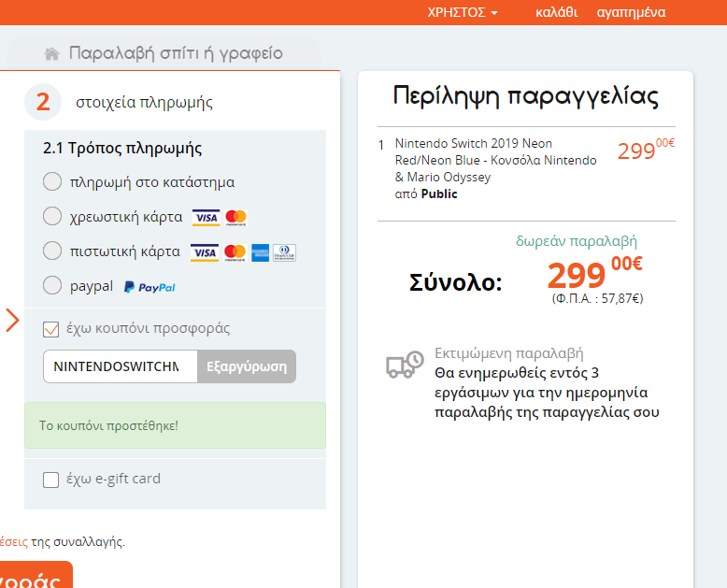Click the Diners Club logo
This screenshot has width=727, height=588.
tap(284, 252)
